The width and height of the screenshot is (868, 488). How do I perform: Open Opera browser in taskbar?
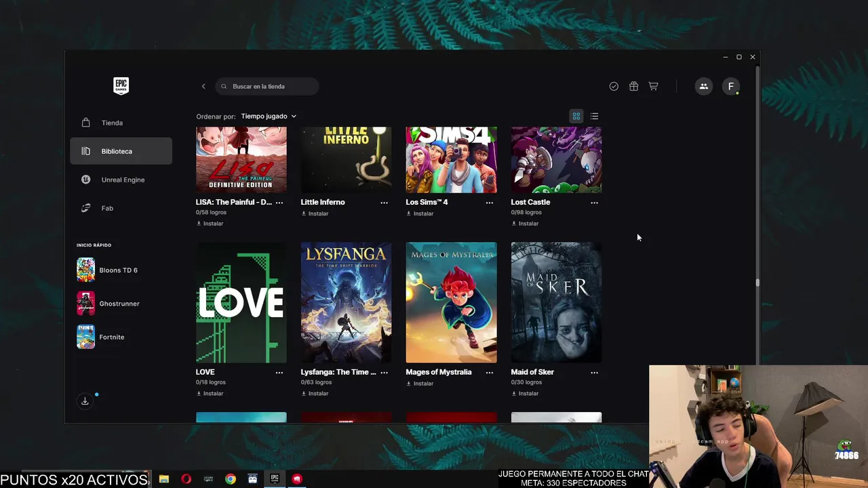pos(186,479)
